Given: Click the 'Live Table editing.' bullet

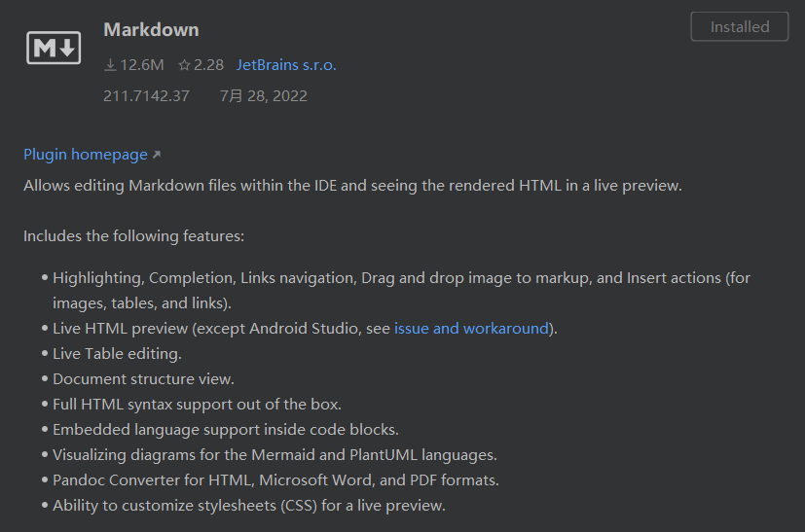Looking at the screenshot, I should coord(117,354).
